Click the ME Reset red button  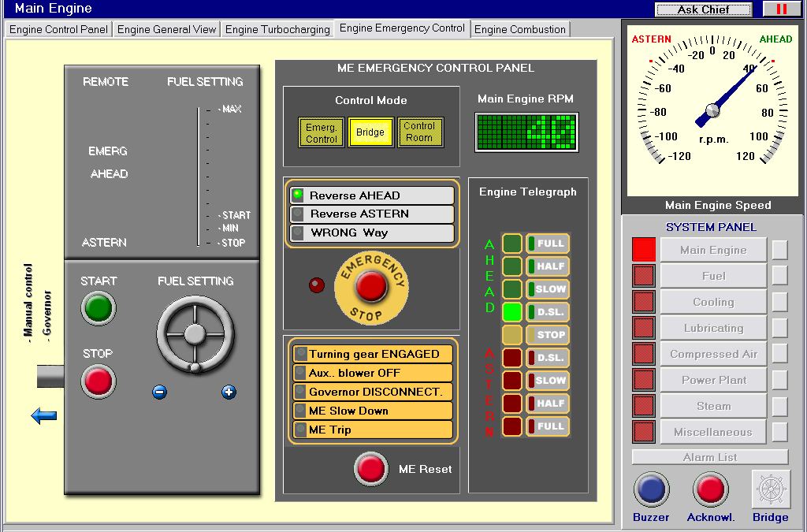tap(370, 469)
